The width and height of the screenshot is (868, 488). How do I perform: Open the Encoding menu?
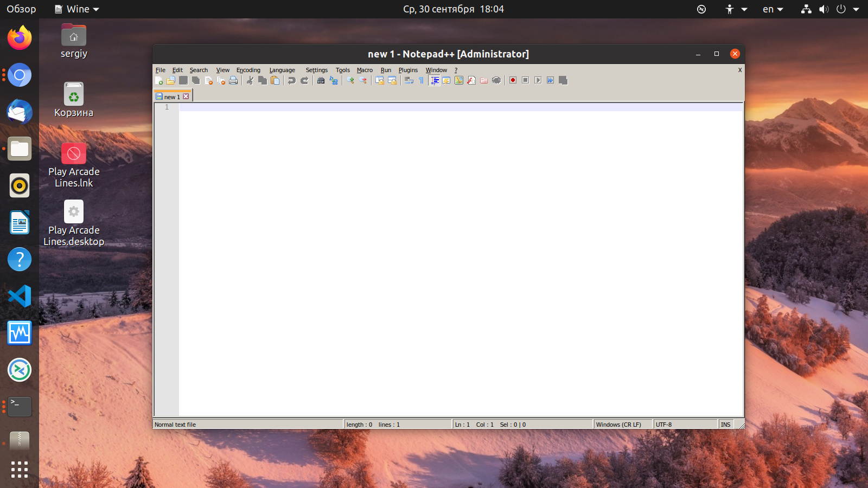(248, 70)
